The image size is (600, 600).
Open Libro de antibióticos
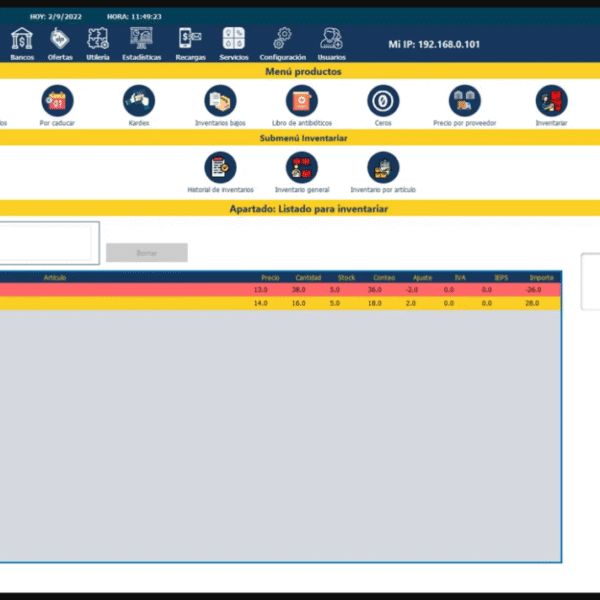302,101
